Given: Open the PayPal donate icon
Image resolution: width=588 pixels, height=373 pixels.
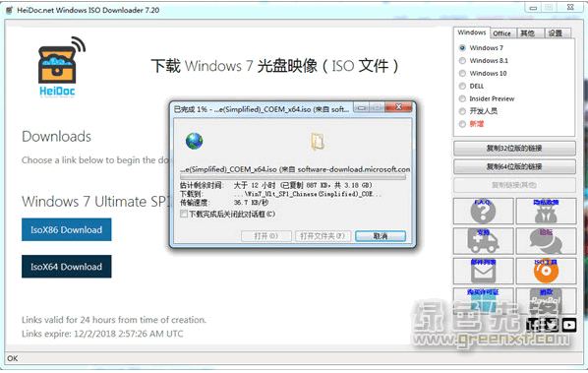Looking at the screenshot, I should click(546, 300).
